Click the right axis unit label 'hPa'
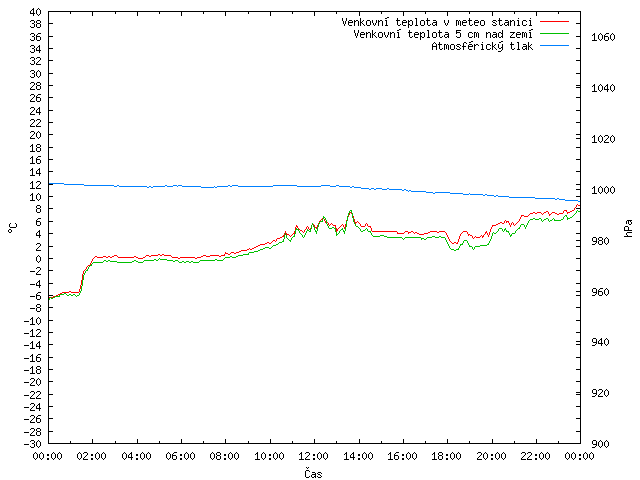 [629, 228]
